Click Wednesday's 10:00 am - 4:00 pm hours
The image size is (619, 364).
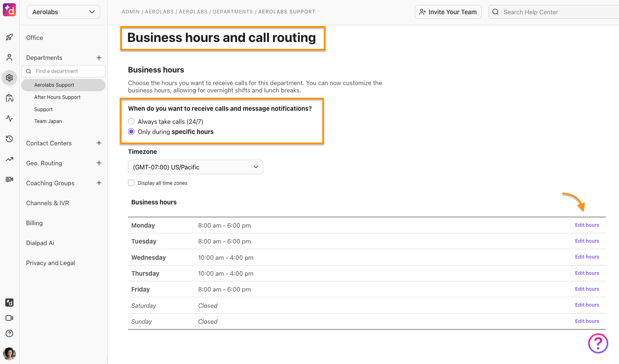[226, 257]
